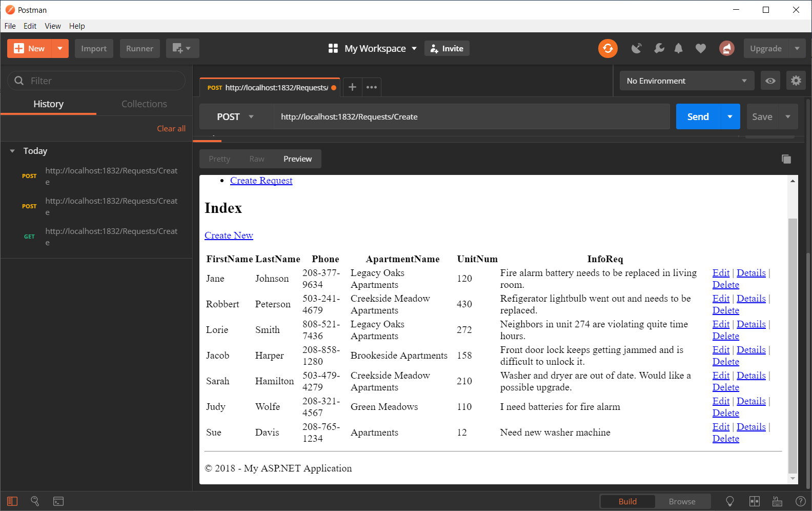
Task: Open the Postman console icon
Action: (58, 501)
